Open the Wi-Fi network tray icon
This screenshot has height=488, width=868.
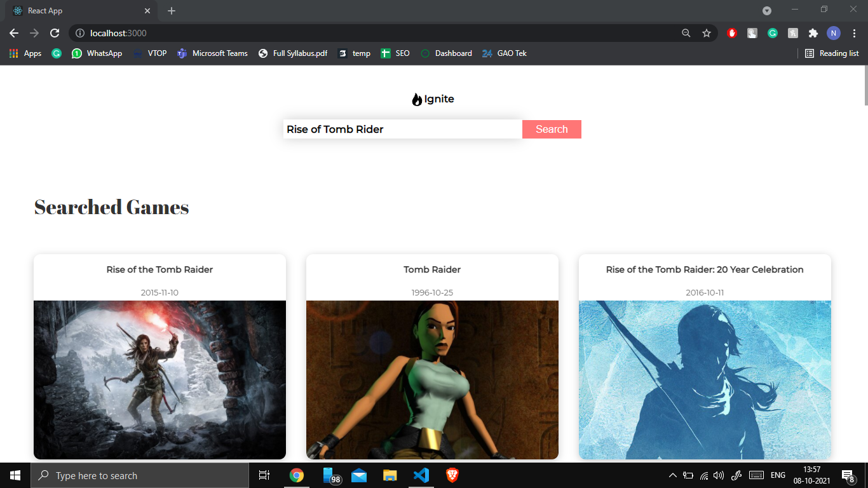pyautogui.click(x=704, y=475)
